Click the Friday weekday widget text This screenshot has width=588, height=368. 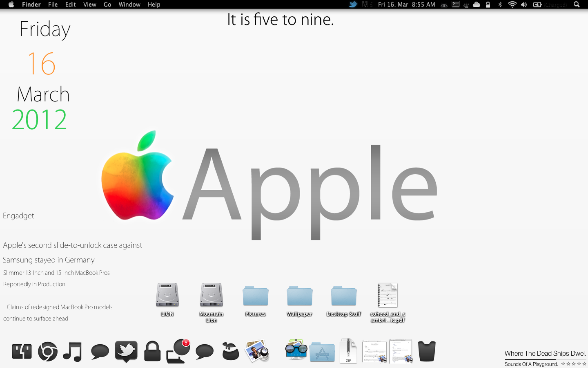click(45, 29)
